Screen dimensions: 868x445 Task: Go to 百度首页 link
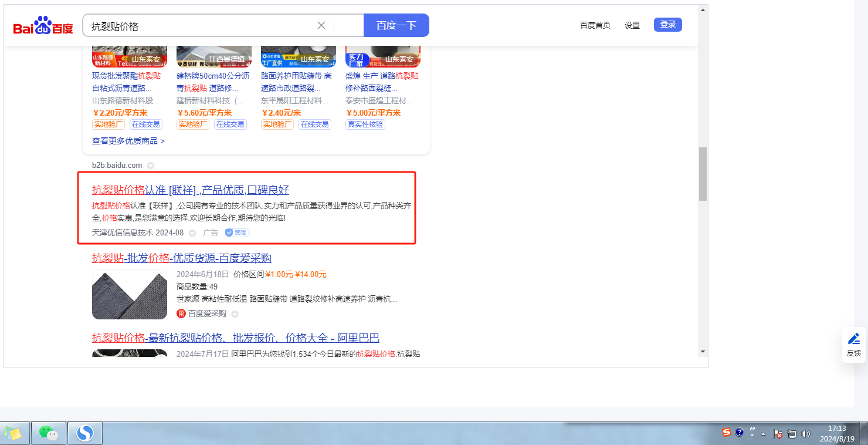click(595, 25)
